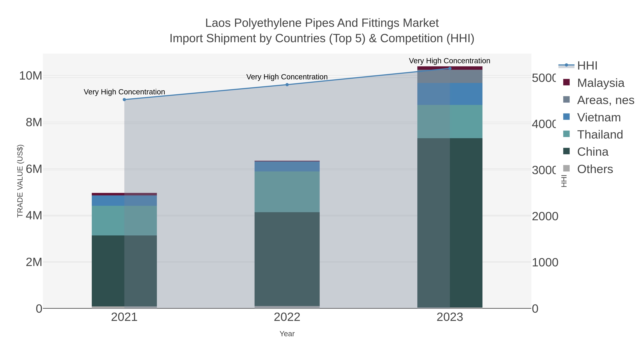Click the 2000 HHI axis tick label

[x=545, y=216]
